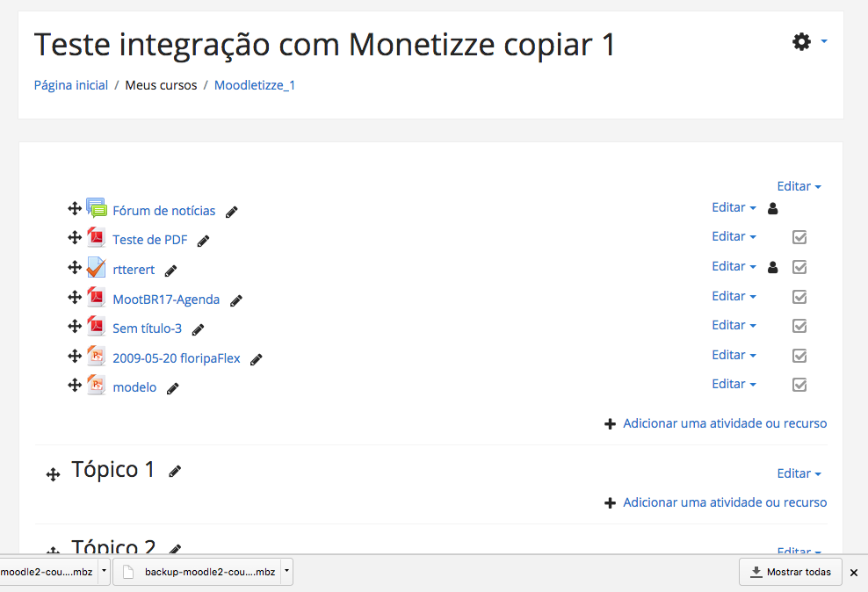868x592 pixels.
Task: Expand the Editar dropdown for MootBR17-Agenda
Action: pyautogui.click(x=734, y=296)
